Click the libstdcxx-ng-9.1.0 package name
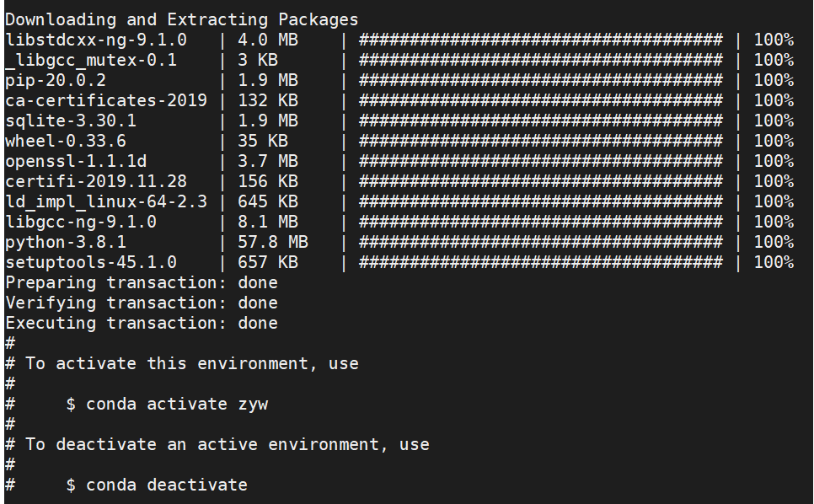This screenshot has height=504, width=814. tap(96, 40)
